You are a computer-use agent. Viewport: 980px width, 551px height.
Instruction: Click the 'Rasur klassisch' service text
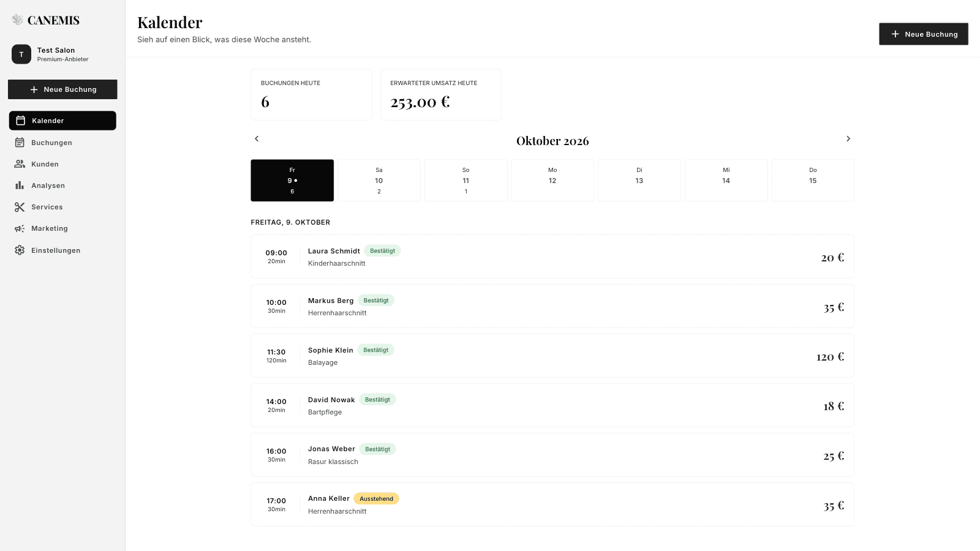(333, 462)
